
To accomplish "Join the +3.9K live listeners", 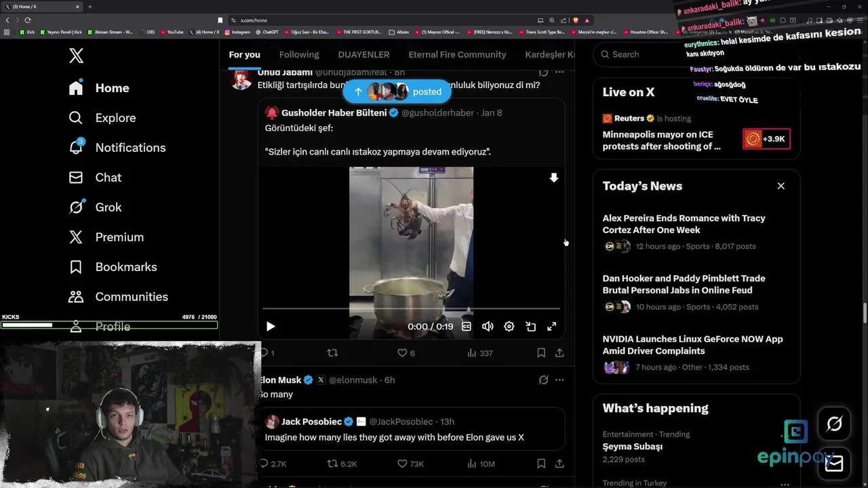I will tap(766, 139).
